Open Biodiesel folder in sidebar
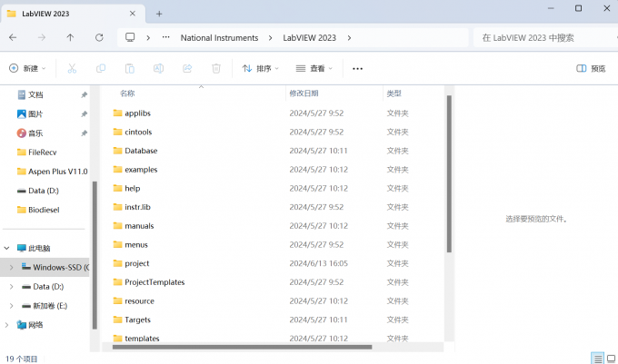Viewport: 618px width, 364px height. point(44,210)
